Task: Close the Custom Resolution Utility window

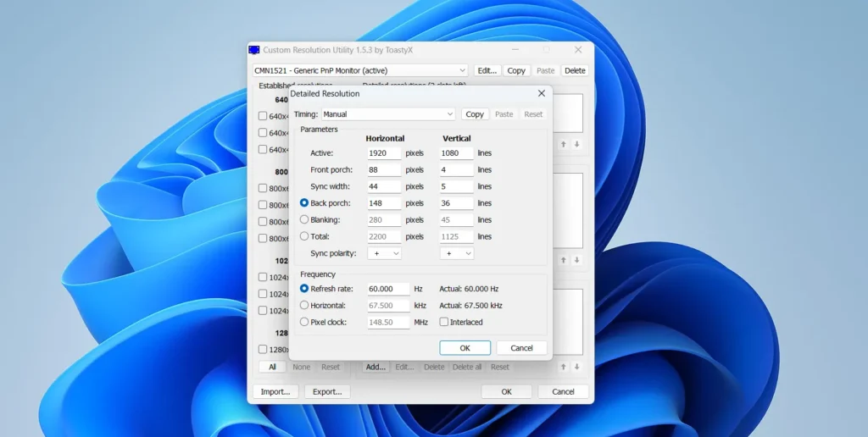Action: [578, 50]
